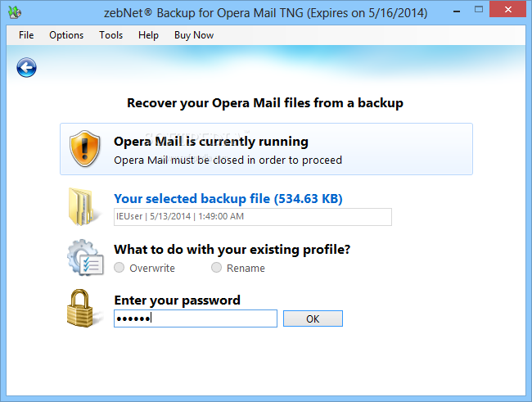
Task: Open the Buy Now menu
Action: click(x=194, y=35)
